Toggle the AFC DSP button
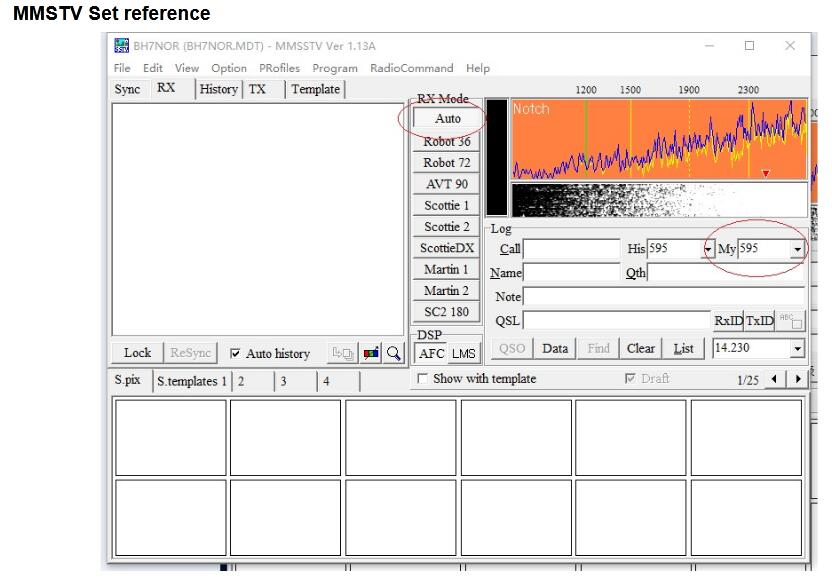This screenshot has height=579, width=832. pos(432,353)
